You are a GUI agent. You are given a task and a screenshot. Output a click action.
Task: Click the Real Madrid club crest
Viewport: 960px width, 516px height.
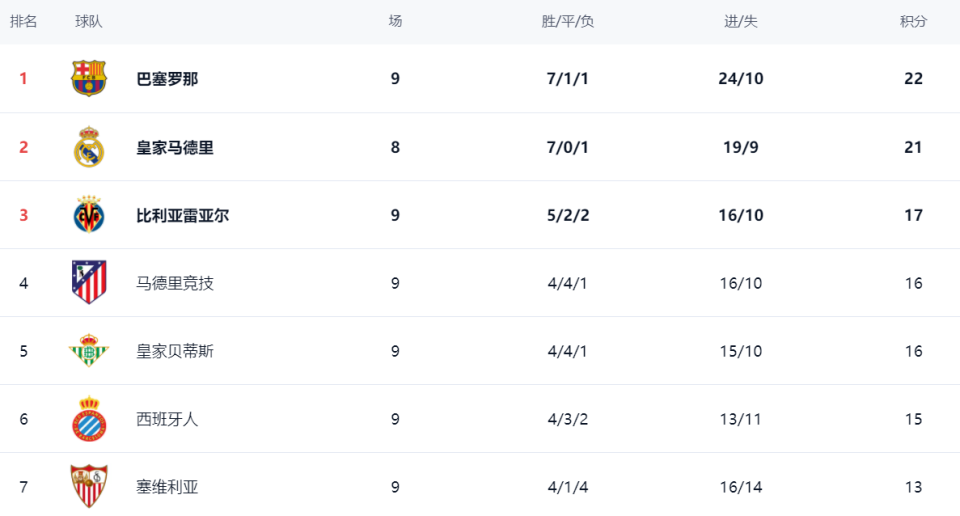[89, 147]
